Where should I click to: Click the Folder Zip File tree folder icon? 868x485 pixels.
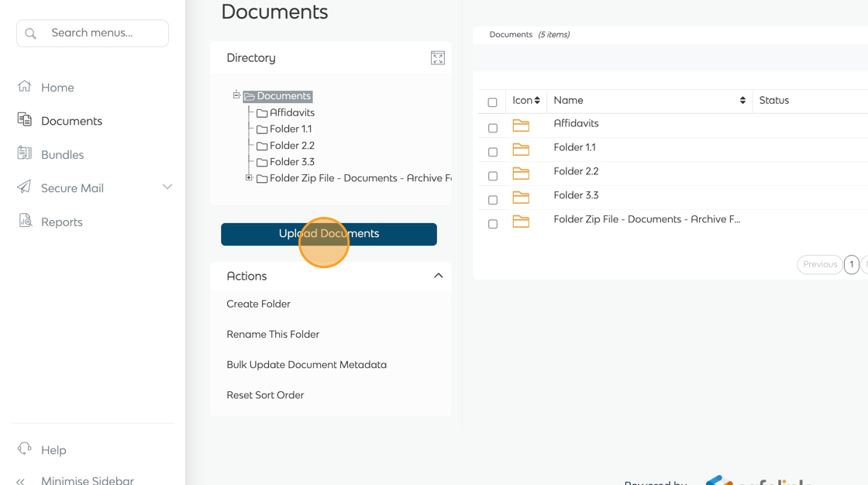tap(262, 179)
